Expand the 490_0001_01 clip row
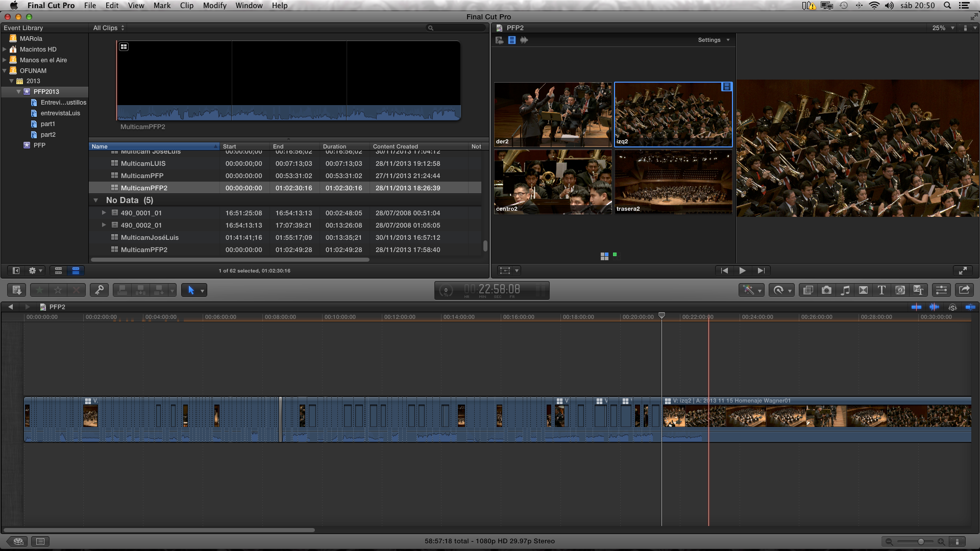The height and width of the screenshot is (551, 980). (104, 213)
